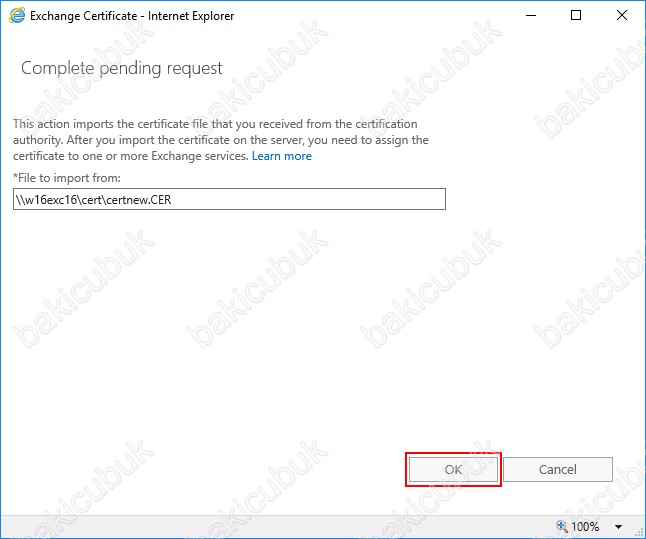This screenshot has height=539, width=646.
Task: Click the Cancel button
Action: (x=558, y=469)
